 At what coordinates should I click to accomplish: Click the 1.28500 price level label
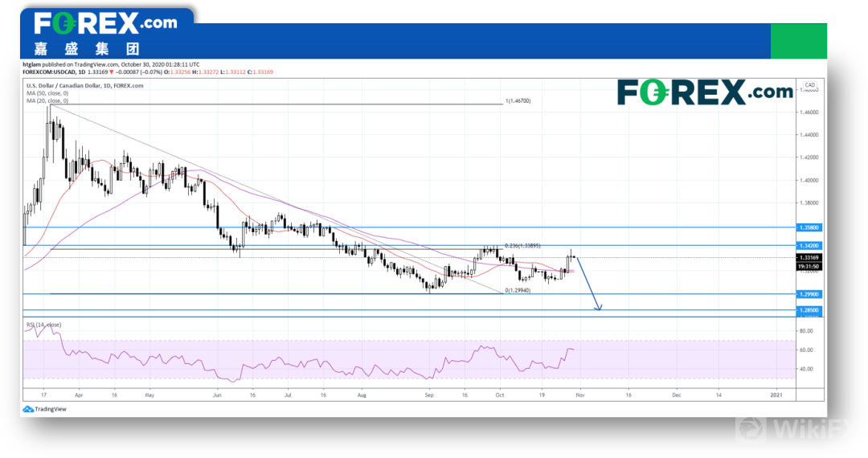(808, 309)
